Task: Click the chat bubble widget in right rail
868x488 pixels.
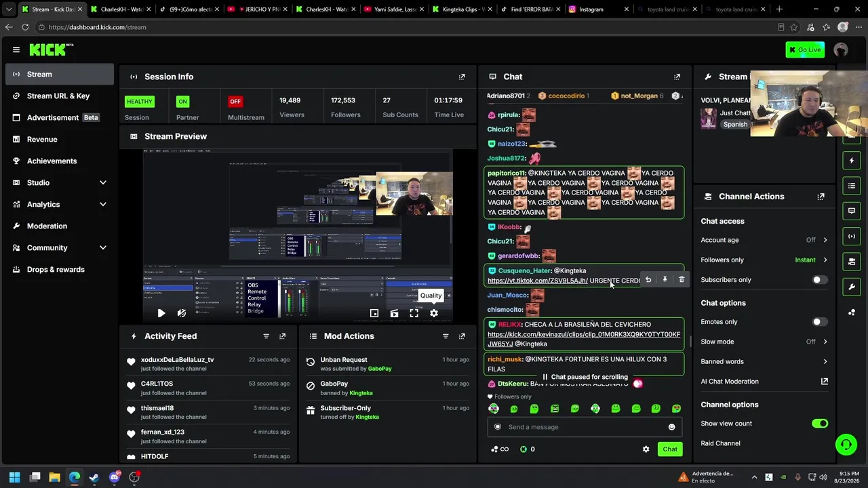Action: tap(852, 211)
